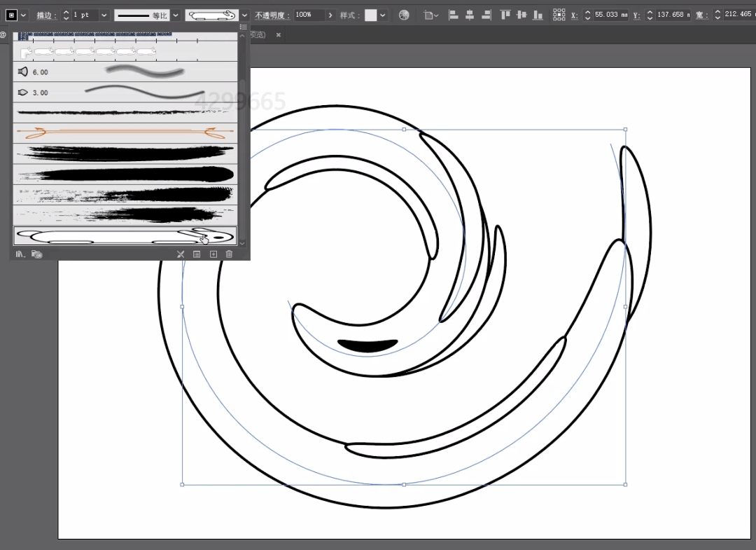Open options of selected brush icon
Image resolution: width=756 pixels, height=550 pixels.
(x=197, y=254)
